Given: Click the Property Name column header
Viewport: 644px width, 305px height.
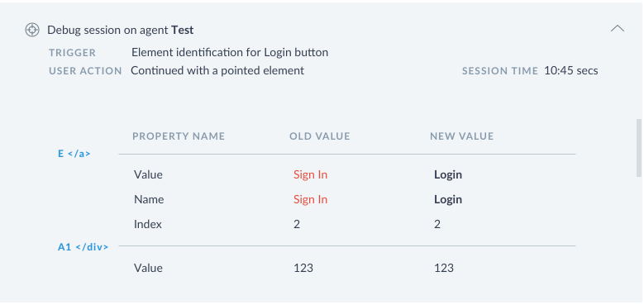Looking at the screenshot, I should (179, 136).
